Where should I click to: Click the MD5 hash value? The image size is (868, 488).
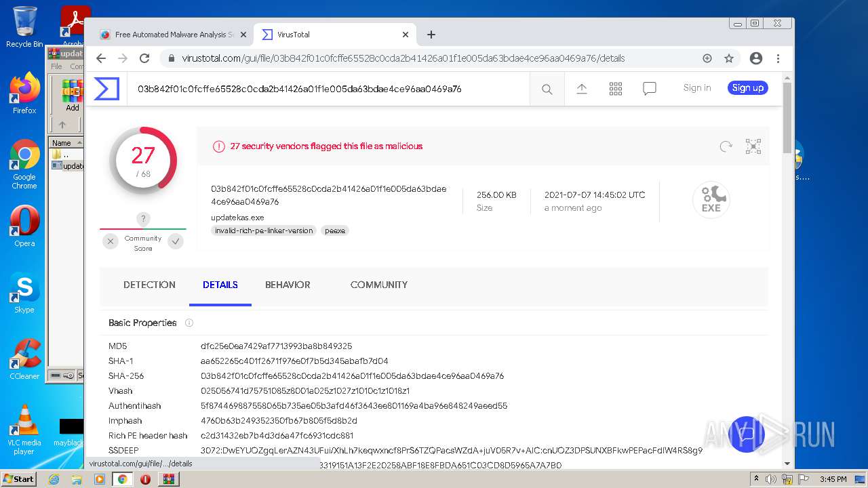click(276, 346)
